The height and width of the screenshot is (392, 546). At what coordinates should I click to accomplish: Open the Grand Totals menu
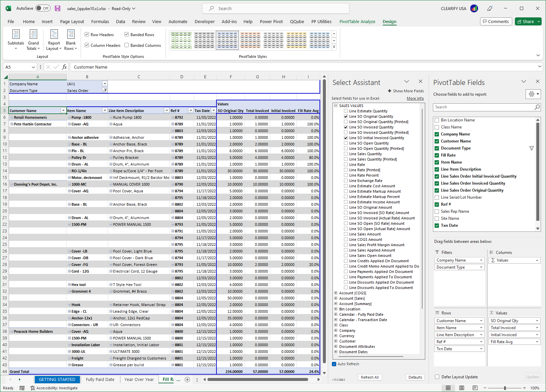[x=33, y=39]
